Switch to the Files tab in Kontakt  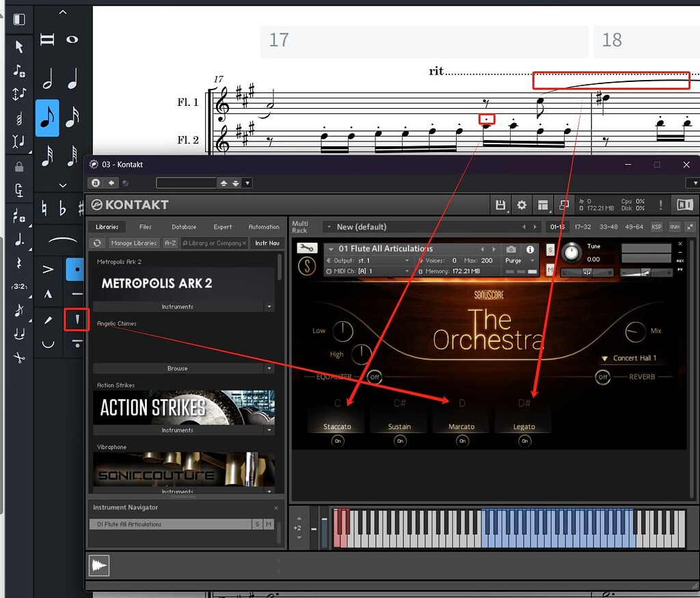click(x=145, y=226)
